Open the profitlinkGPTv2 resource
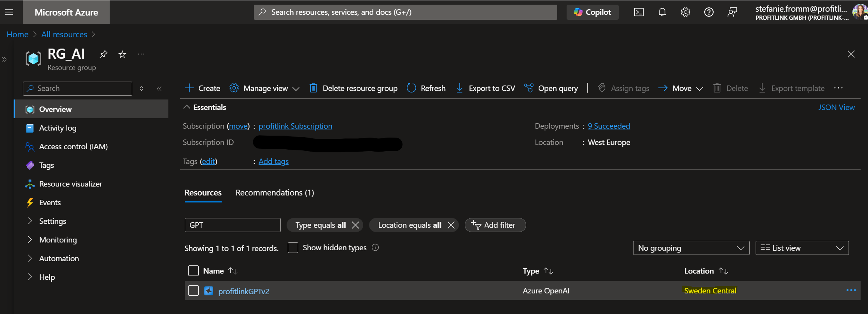The image size is (868, 314). (x=243, y=291)
